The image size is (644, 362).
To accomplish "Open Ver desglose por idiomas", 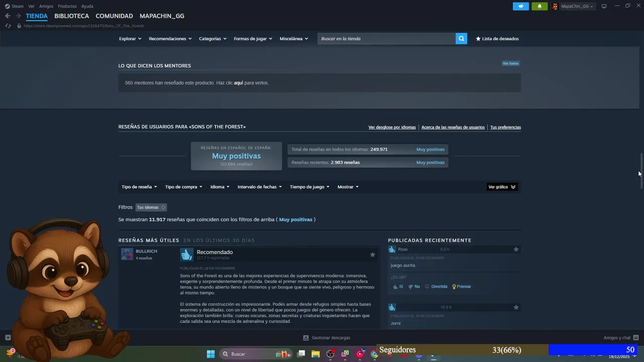I will pyautogui.click(x=392, y=127).
